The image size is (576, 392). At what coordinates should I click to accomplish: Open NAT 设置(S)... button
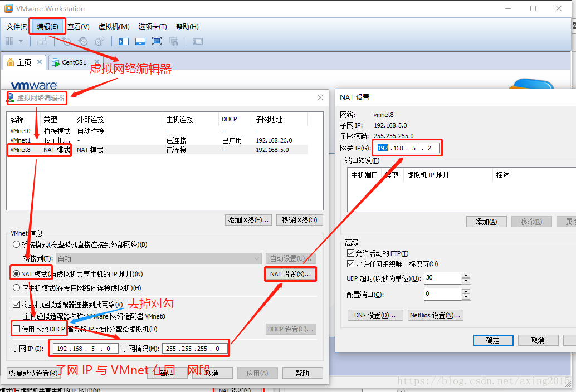(291, 274)
